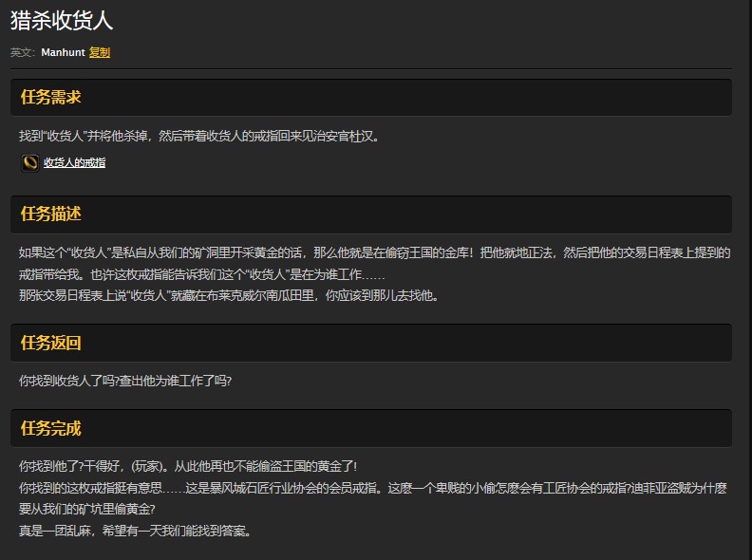Viewport: 752px width, 560px height.
Task: Click the final line 真是一团乱麻
Action: click(x=135, y=531)
